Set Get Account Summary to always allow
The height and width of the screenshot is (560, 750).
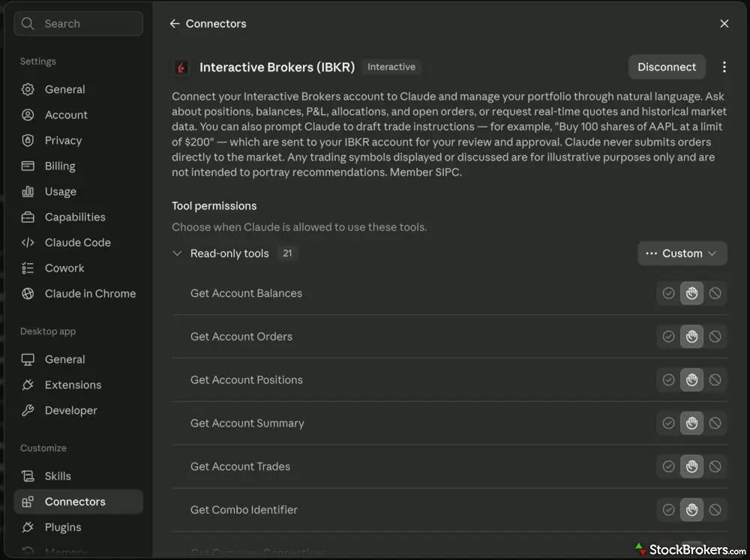(668, 424)
